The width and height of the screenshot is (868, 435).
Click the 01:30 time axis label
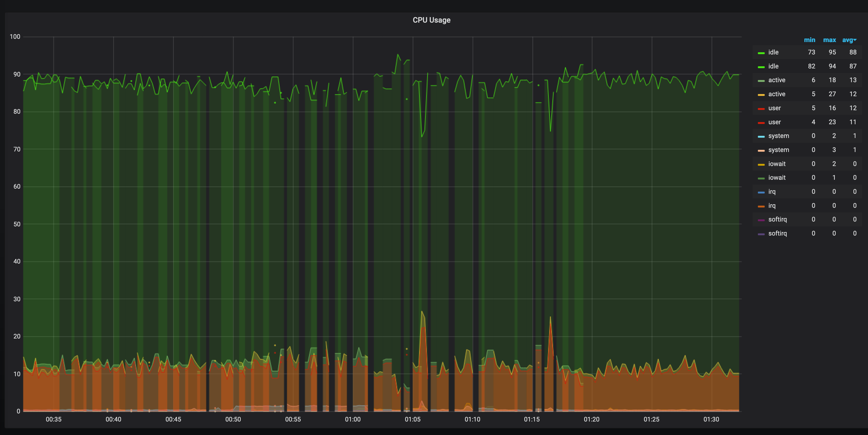711,419
